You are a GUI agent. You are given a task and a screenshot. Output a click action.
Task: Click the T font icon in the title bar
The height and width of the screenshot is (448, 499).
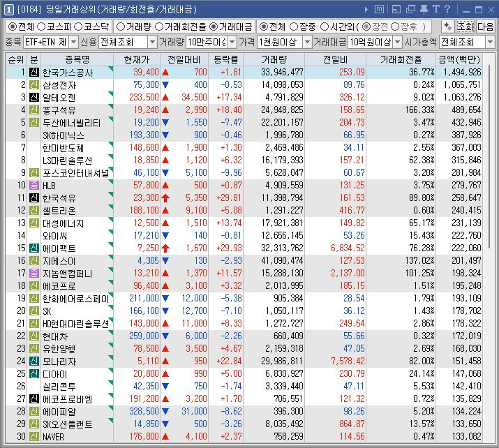click(x=436, y=9)
